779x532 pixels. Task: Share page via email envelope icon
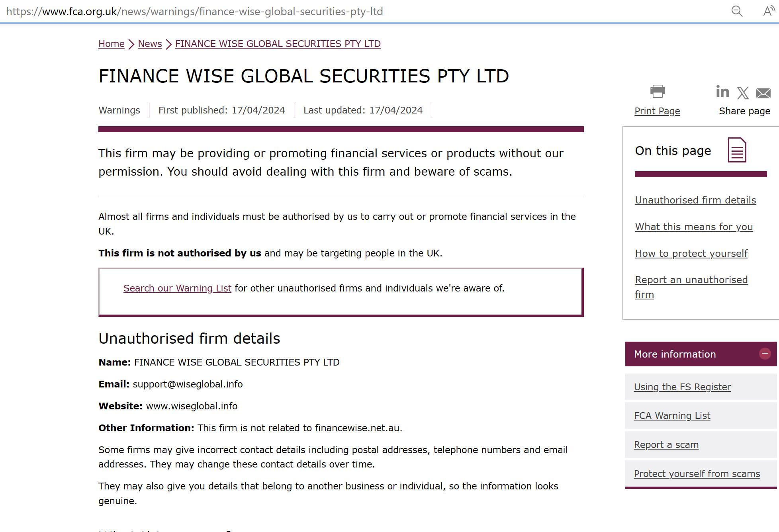[x=763, y=94]
